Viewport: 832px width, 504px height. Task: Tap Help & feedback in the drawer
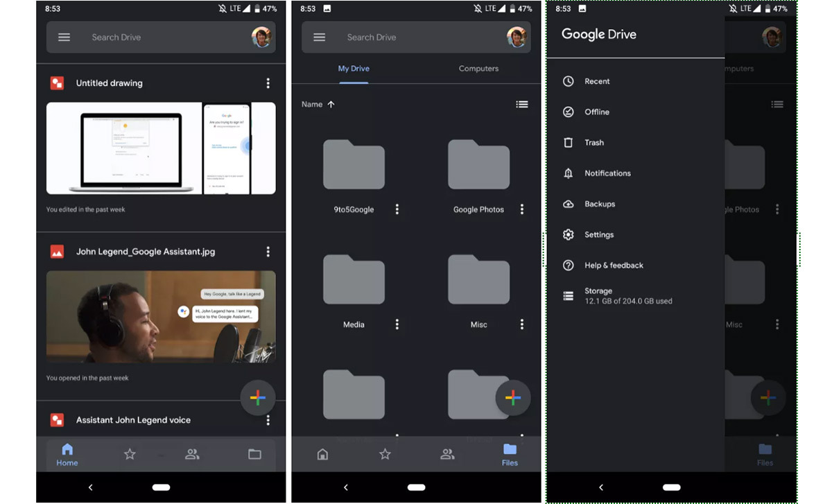pos(613,266)
